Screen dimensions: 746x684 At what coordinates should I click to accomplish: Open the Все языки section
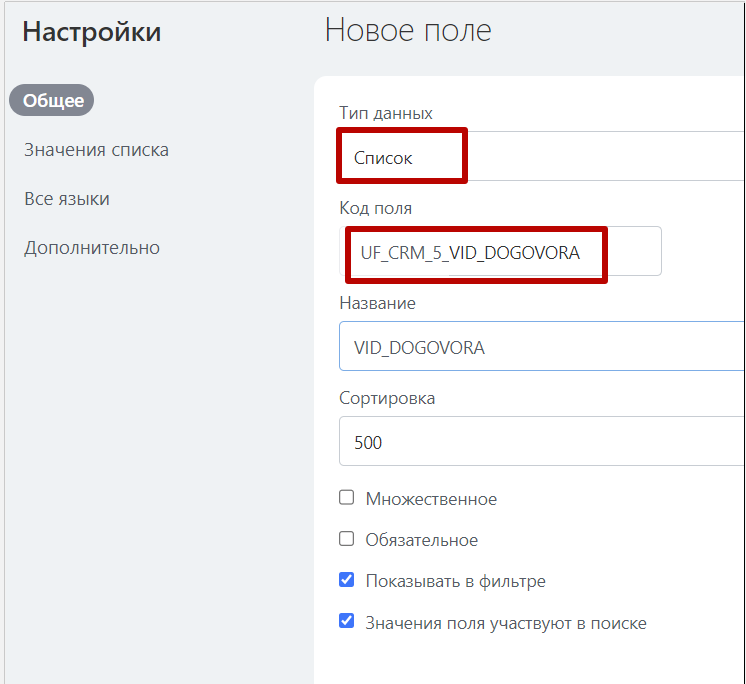(x=67, y=199)
